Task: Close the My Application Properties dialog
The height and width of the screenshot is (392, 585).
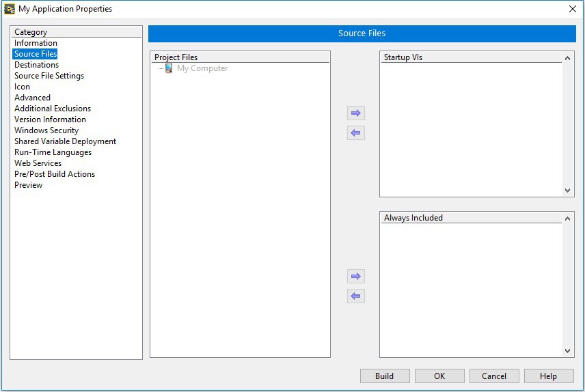Action: tap(573, 9)
